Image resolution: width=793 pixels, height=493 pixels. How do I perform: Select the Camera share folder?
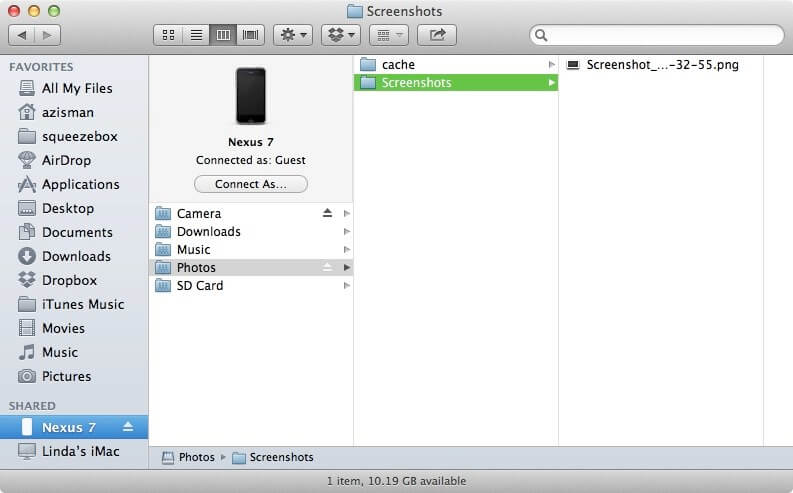(x=251, y=213)
